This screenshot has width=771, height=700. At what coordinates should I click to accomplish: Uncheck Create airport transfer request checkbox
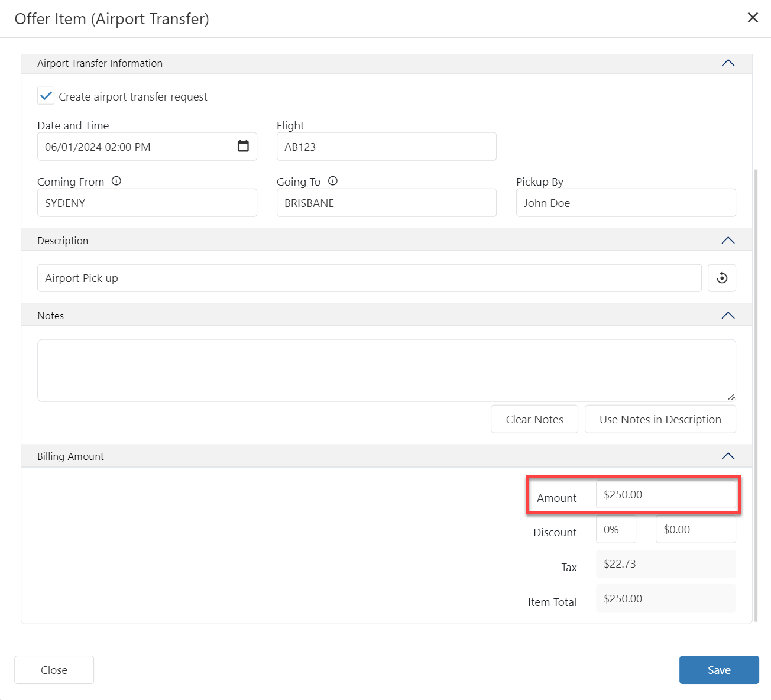tap(46, 96)
